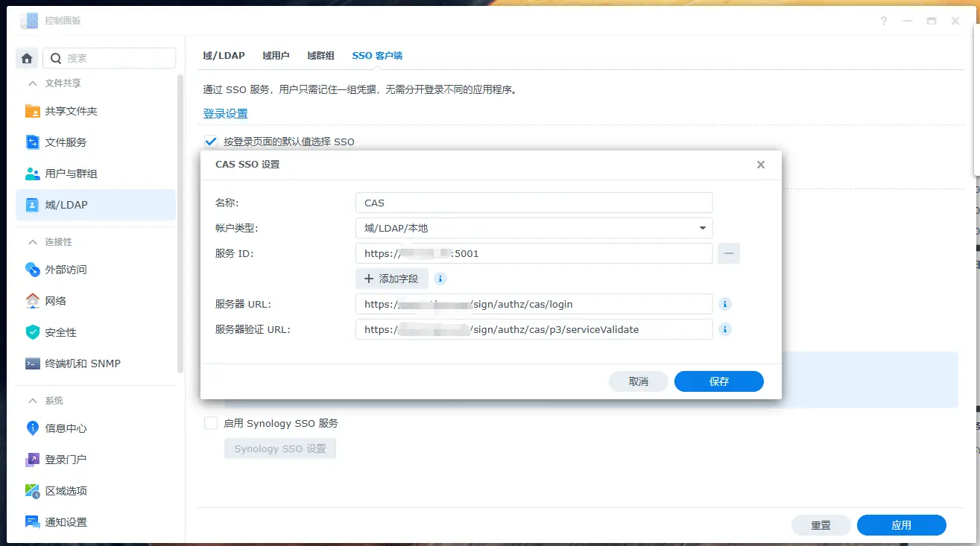
Task: Open Shared Folder (共享文件夹) settings
Action: coord(71,111)
